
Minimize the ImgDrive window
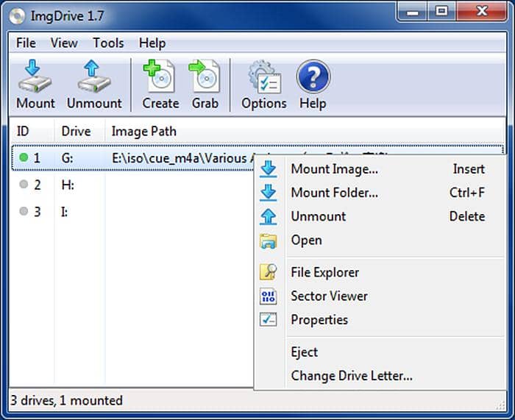coord(413,13)
